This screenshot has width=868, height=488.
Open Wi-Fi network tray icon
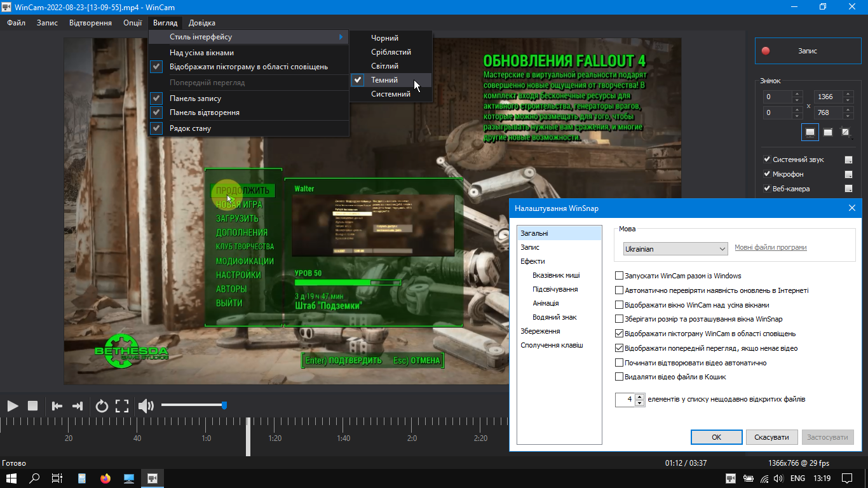(x=764, y=478)
